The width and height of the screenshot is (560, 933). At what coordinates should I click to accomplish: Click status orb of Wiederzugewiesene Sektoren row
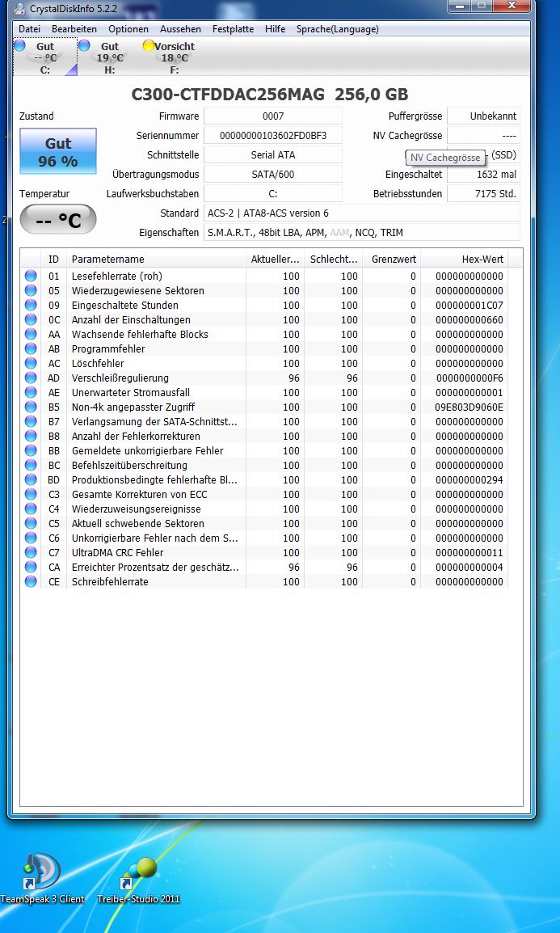click(31, 290)
